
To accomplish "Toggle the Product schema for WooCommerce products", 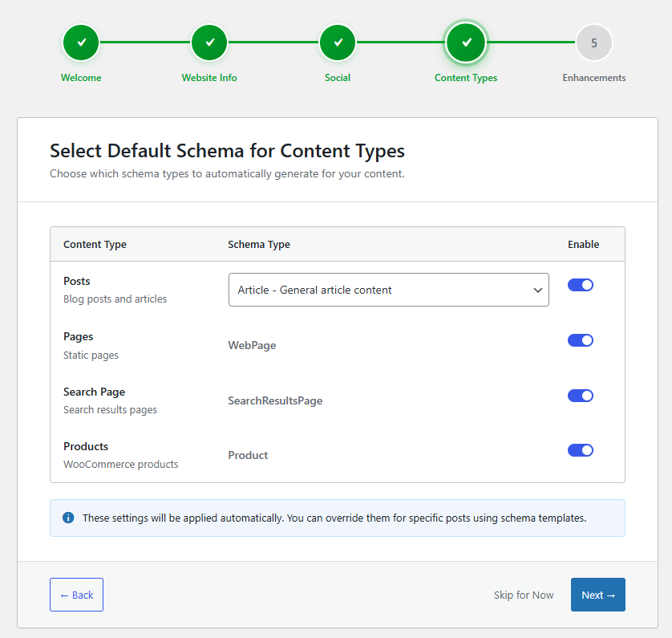I will point(581,450).
